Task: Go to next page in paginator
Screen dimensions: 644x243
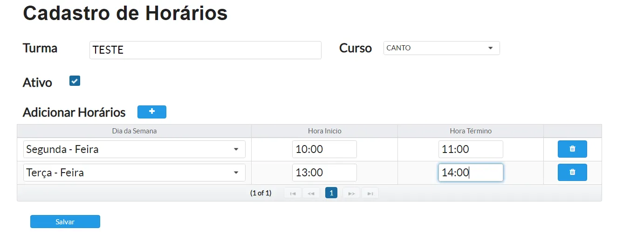Action: click(351, 193)
